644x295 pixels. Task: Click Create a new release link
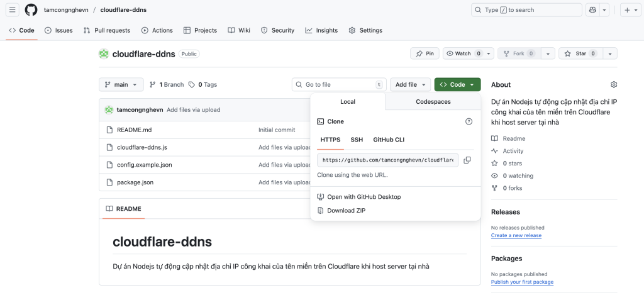516,235
